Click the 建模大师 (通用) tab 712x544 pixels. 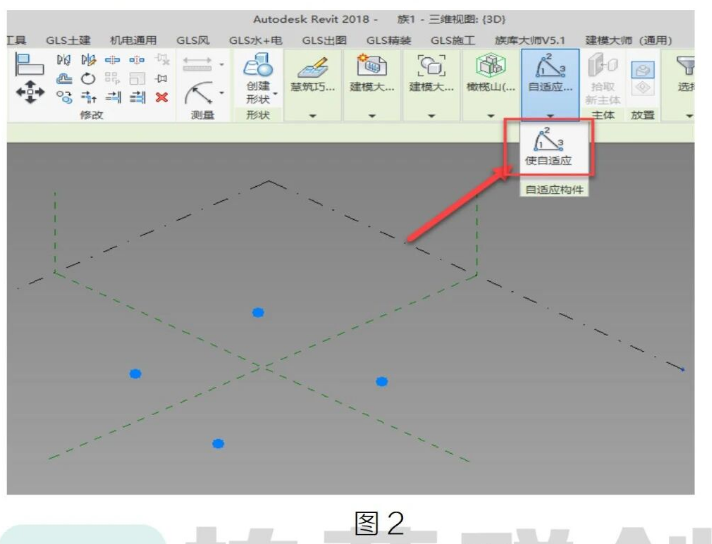click(x=628, y=40)
